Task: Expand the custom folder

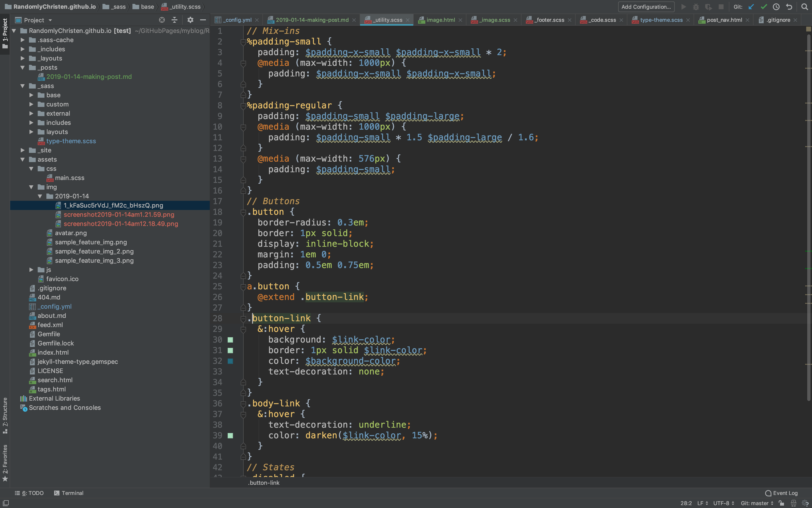Action: pos(31,104)
